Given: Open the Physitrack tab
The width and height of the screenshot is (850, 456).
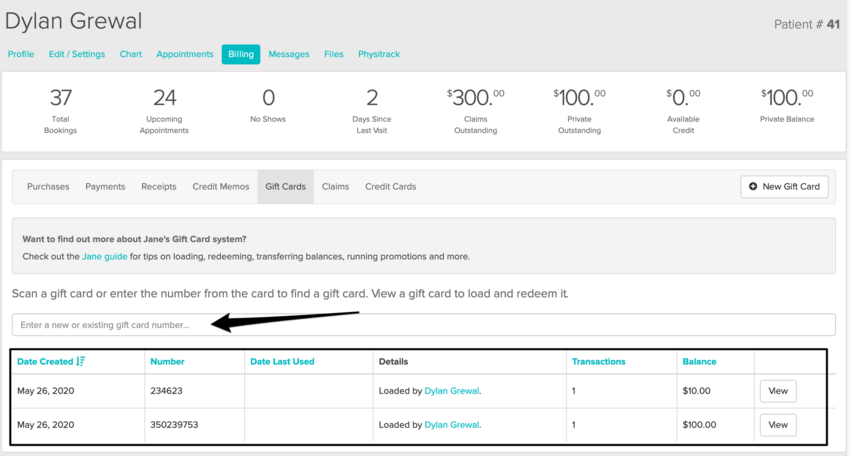Looking at the screenshot, I should pos(379,54).
